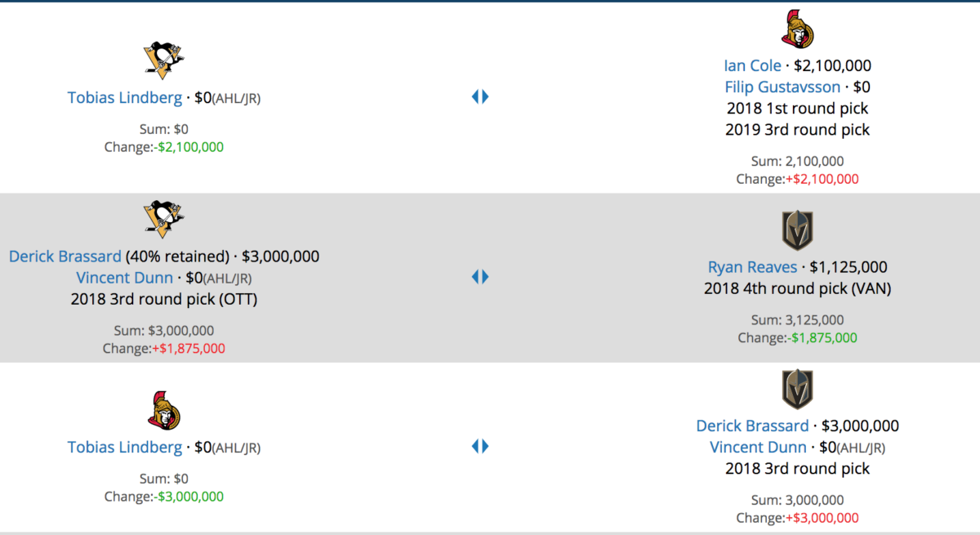Click the 2018 4th round pick (VAN) text
The height and width of the screenshot is (535, 980).
click(797, 288)
